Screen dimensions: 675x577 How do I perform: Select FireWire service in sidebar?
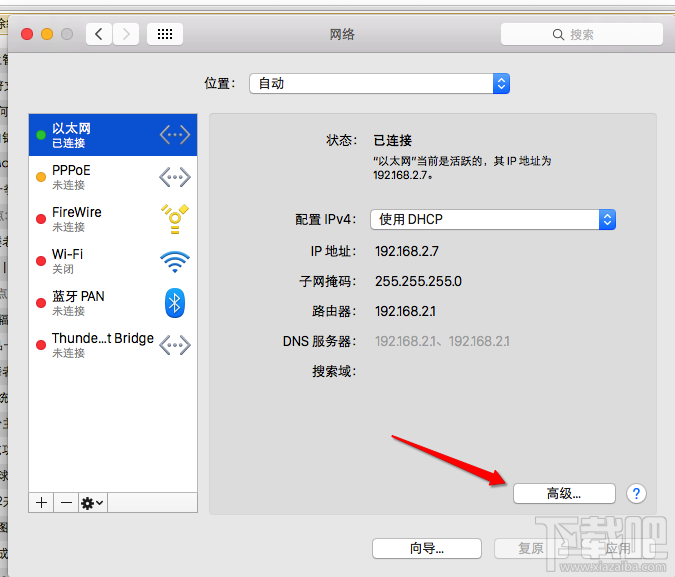click(x=113, y=219)
